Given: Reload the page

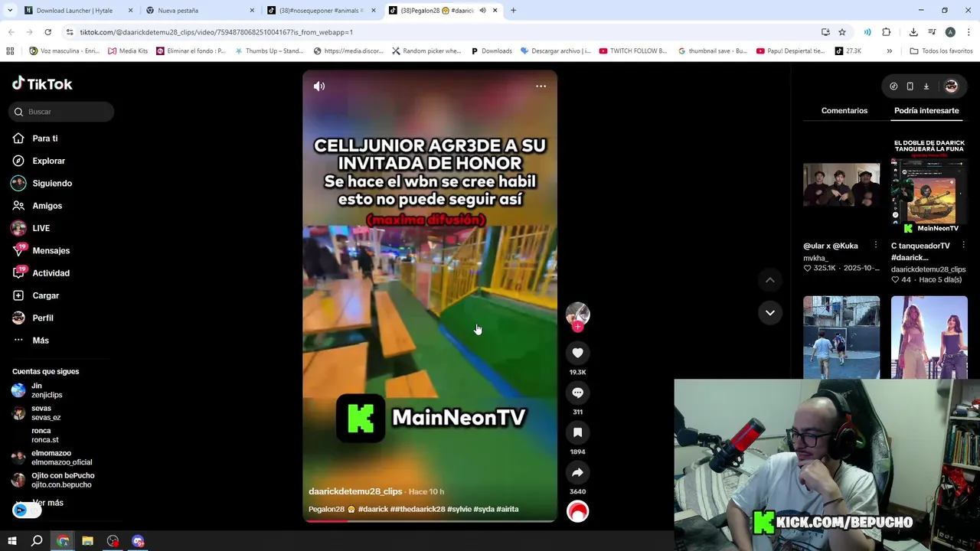Looking at the screenshot, I should pos(47,32).
